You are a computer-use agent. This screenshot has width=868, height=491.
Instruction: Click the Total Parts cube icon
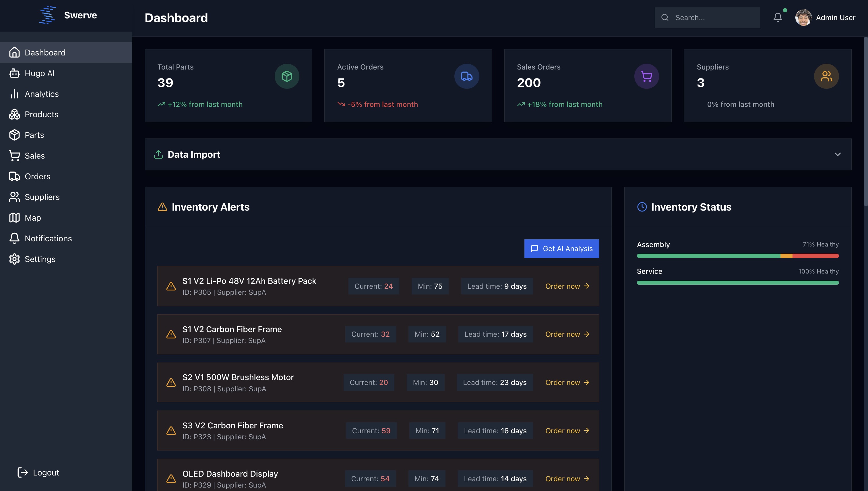(287, 76)
